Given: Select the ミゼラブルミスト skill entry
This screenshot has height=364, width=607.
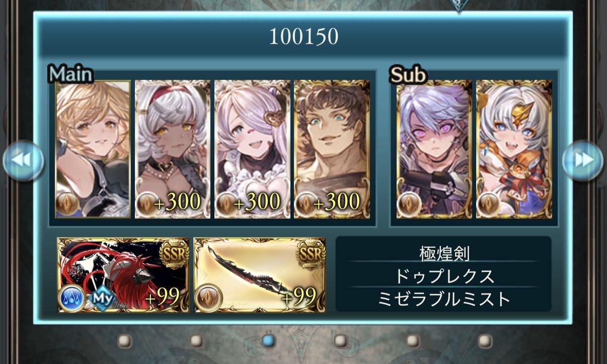Looking at the screenshot, I should click(x=444, y=299).
